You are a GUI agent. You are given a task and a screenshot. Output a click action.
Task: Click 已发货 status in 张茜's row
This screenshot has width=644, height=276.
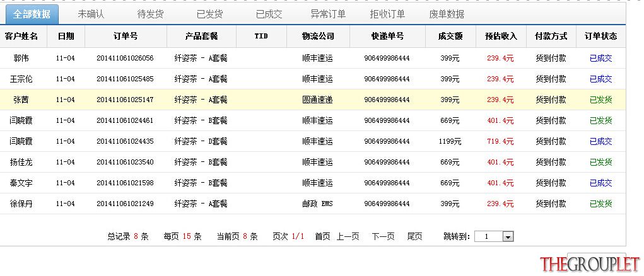[601, 100]
